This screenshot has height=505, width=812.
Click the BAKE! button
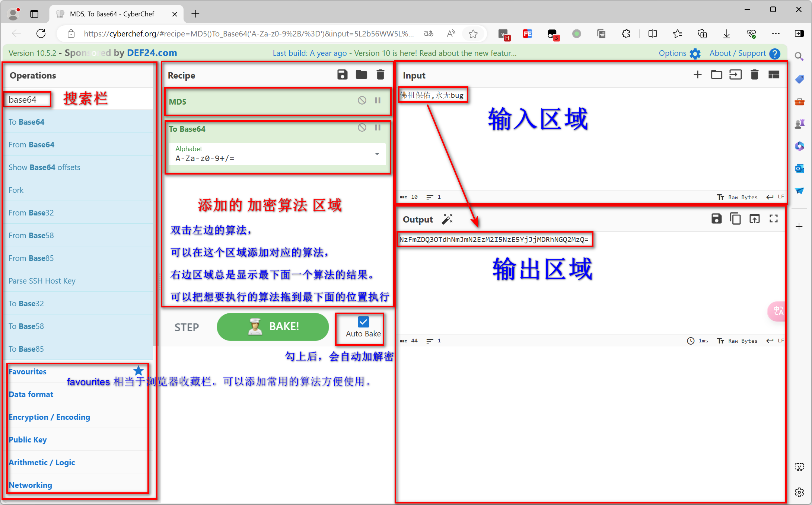click(273, 327)
